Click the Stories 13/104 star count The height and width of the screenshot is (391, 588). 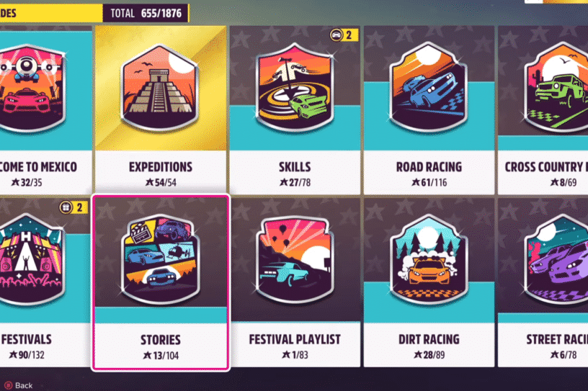(161, 356)
